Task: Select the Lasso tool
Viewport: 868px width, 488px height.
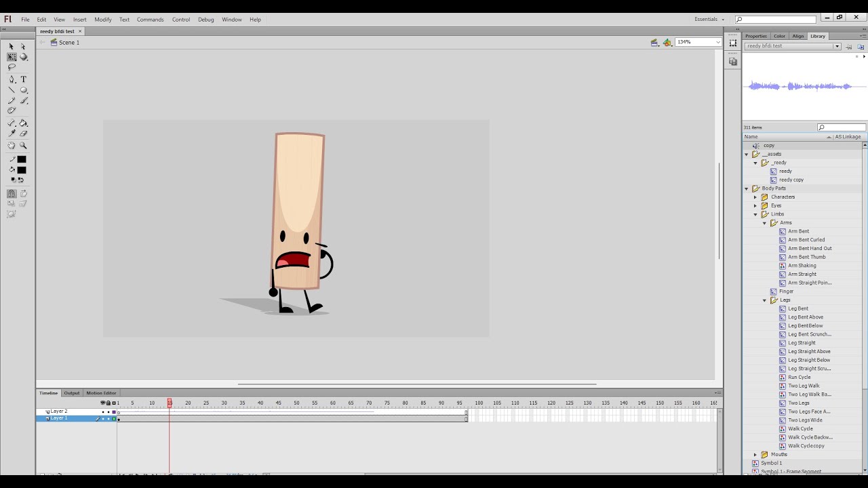Action: (12, 67)
